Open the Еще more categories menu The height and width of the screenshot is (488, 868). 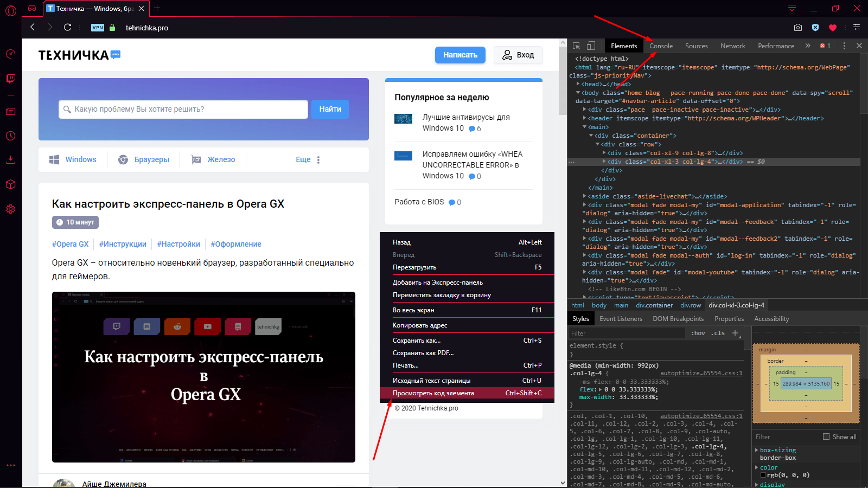click(308, 159)
